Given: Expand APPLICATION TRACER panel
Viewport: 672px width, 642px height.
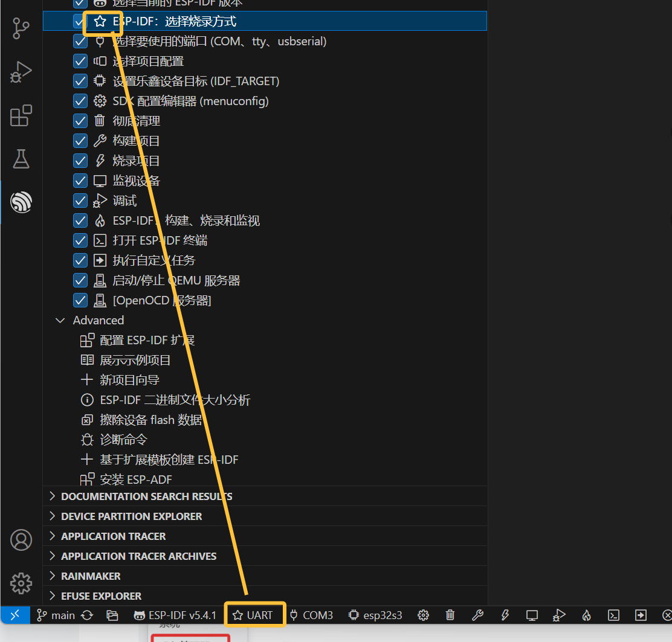Looking at the screenshot, I should [265, 536].
